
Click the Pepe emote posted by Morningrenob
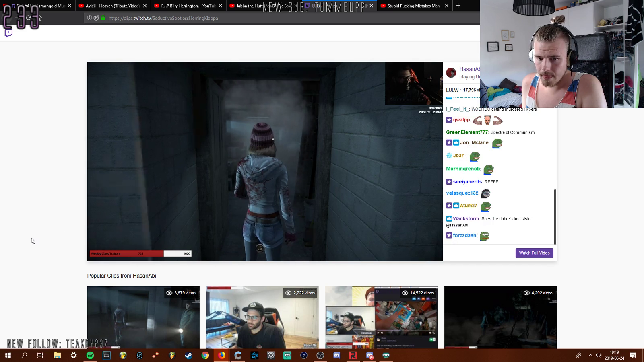pyautogui.click(x=488, y=169)
